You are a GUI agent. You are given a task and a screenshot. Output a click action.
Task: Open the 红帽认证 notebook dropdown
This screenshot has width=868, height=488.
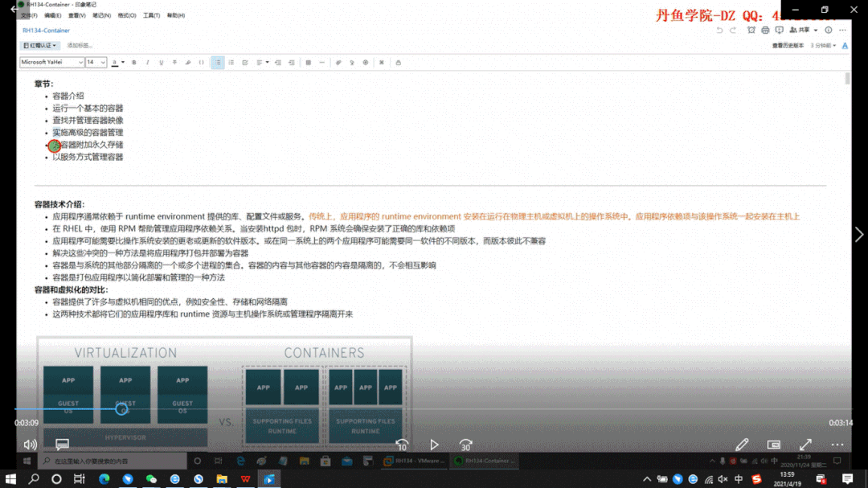click(39, 45)
